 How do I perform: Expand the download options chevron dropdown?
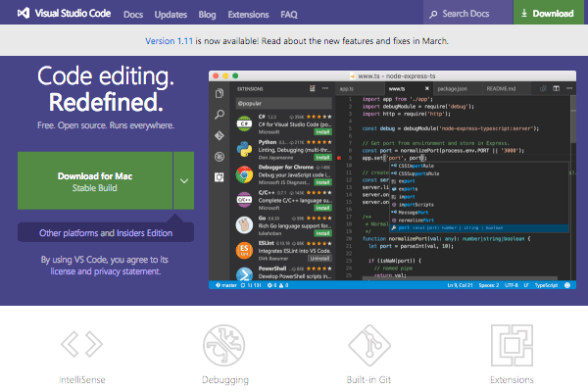click(184, 180)
